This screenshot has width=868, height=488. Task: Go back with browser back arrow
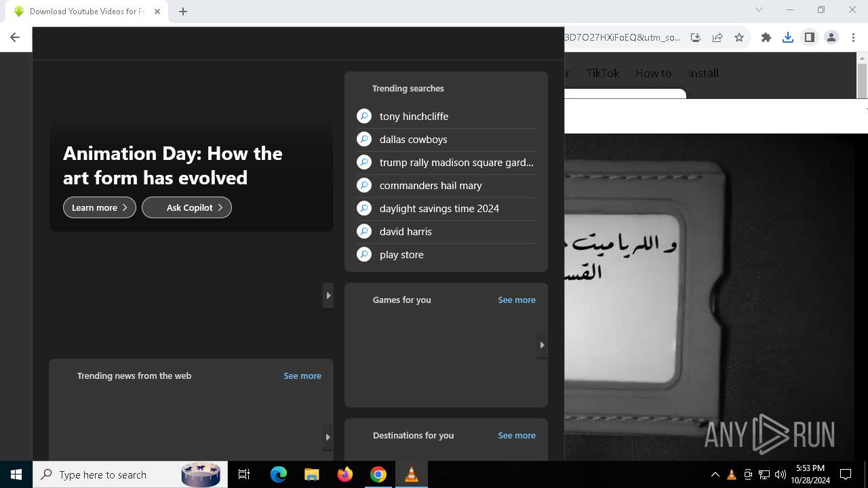coord(15,38)
